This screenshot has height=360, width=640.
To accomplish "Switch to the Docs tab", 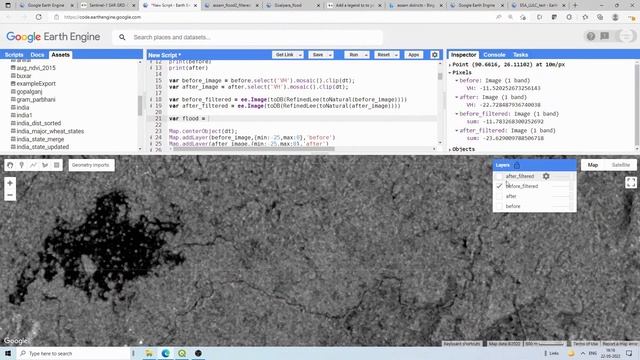I will (x=37, y=55).
